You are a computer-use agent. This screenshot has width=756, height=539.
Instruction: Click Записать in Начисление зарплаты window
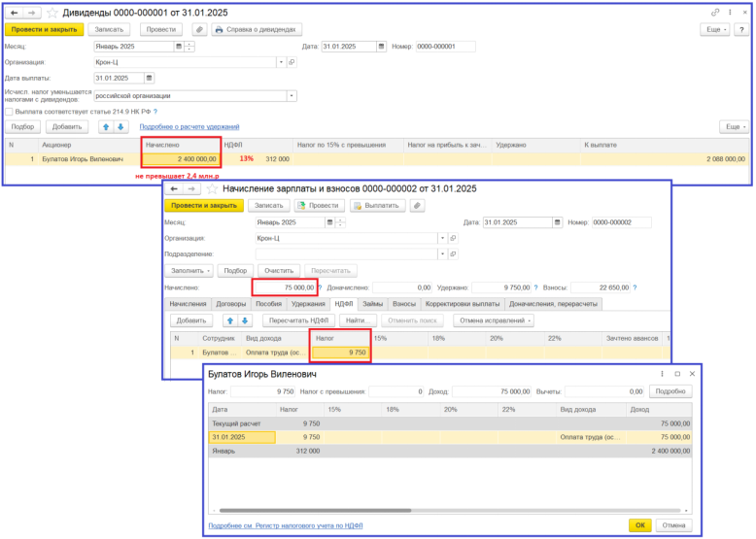pyautogui.click(x=268, y=206)
